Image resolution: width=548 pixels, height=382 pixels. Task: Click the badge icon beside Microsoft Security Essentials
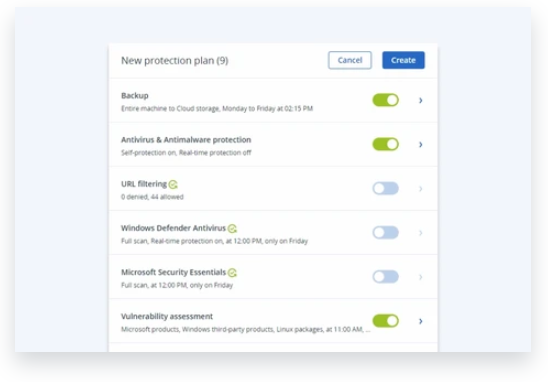232,273
